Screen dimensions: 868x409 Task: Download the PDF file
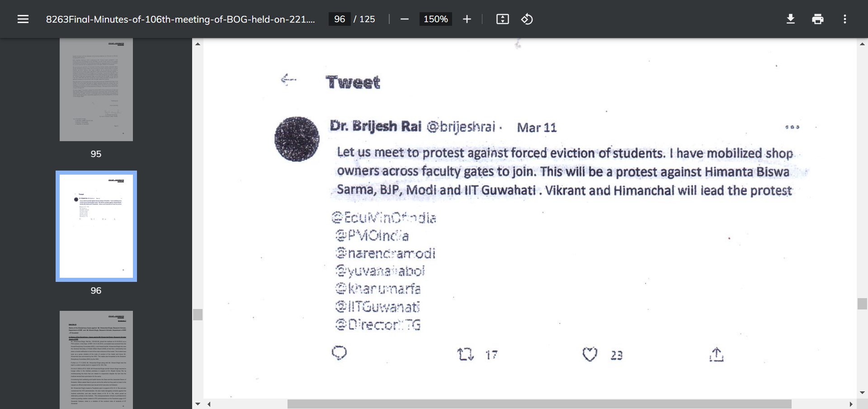coord(791,19)
